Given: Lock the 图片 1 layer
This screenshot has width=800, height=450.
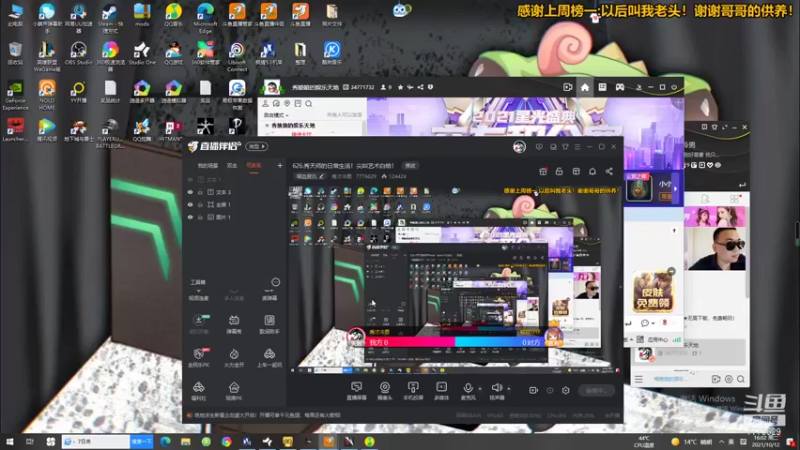Looking at the screenshot, I should click(200, 217).
